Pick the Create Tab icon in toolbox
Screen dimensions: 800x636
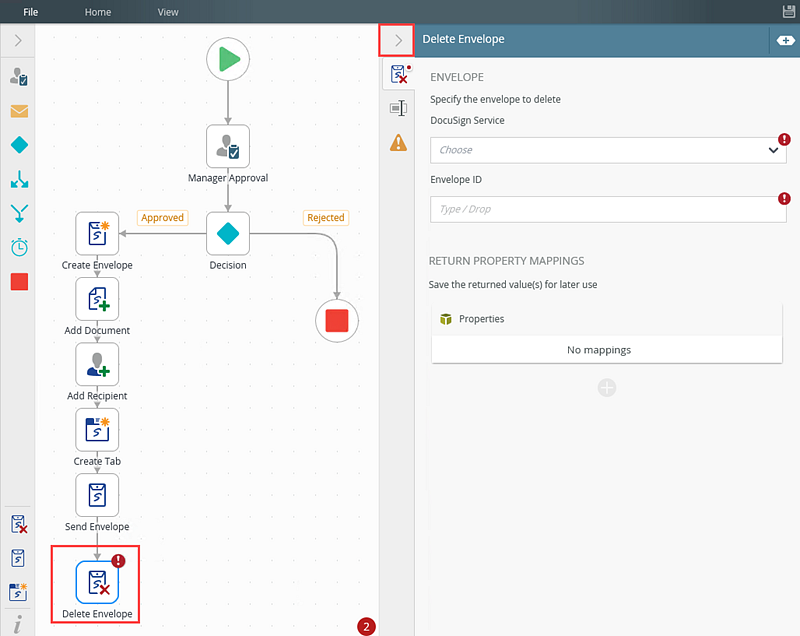click(18, 592)
